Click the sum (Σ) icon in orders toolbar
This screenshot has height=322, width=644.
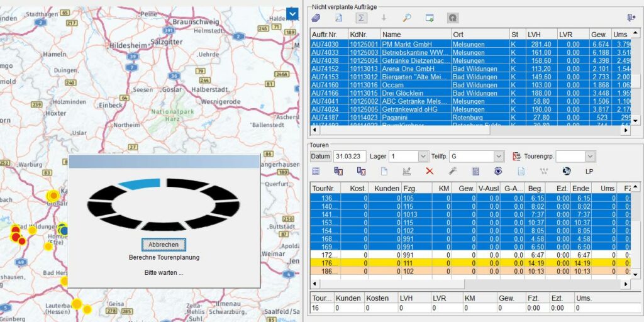click(362, 18)
